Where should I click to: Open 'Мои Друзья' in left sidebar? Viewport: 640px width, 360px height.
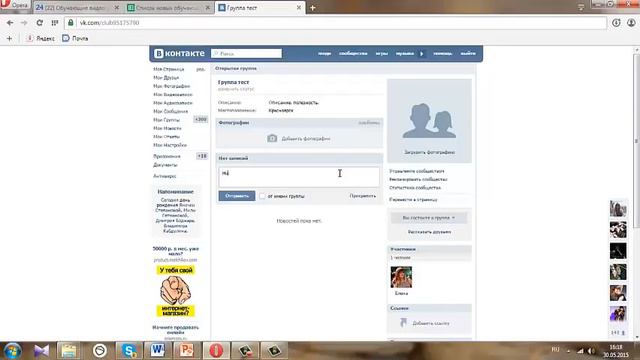(x=166, y=78)
